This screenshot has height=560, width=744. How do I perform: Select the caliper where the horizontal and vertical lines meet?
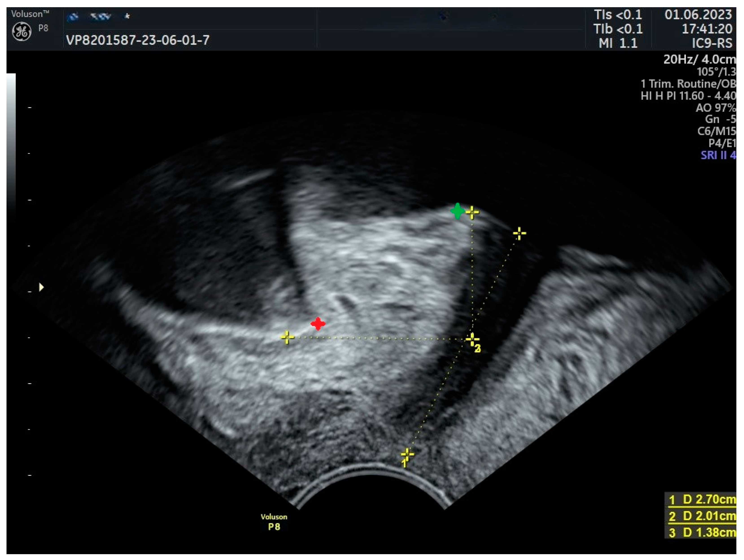[x=472, y=339]
